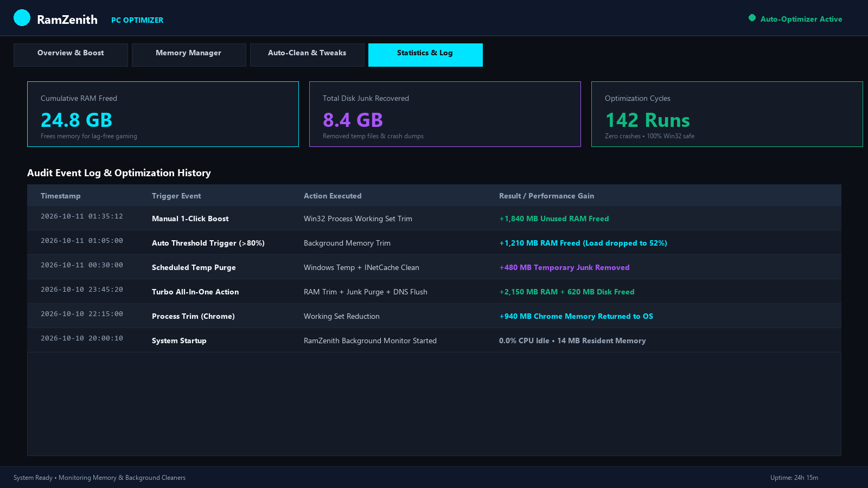The height and width of the screenshot is (488, 868).
Task: Click Windows Temp + INetCache Clean action
Action: pyautogui.click(x=361, y=267)
